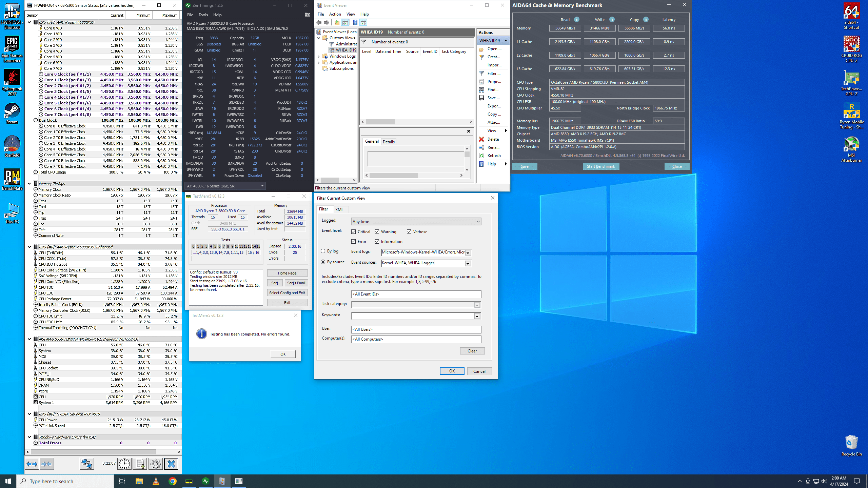Open ZenTimings DIMM module dropdown

click(x=225, y=186)
